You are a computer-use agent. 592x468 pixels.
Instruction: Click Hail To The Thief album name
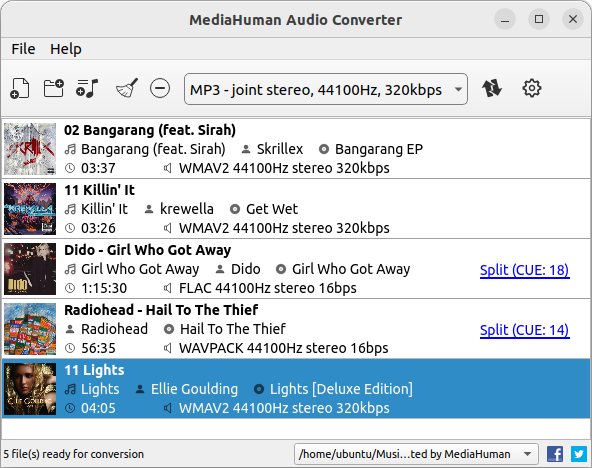233,329
